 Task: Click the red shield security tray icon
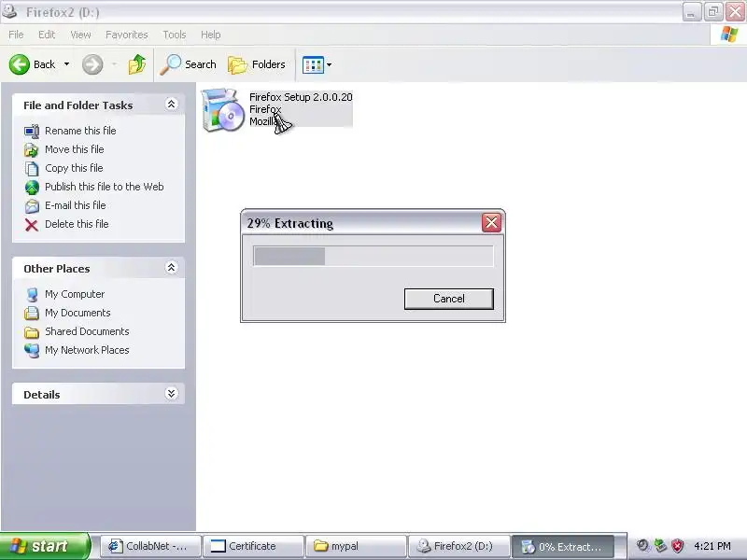tap(678, 546)
